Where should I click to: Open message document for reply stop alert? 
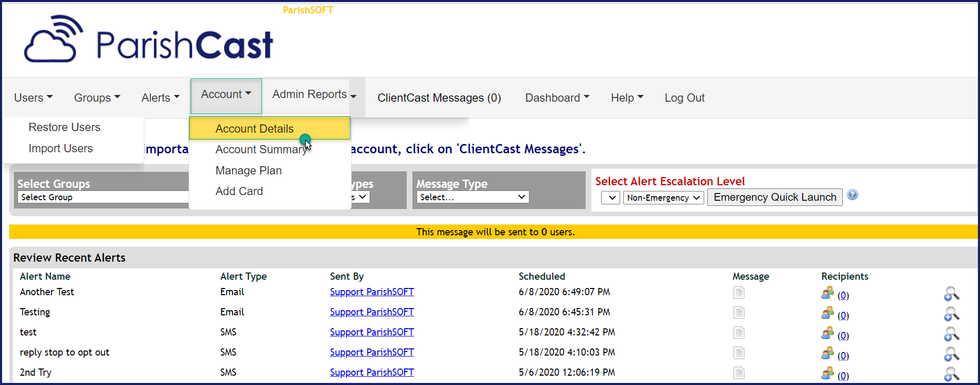coord(739,353)
